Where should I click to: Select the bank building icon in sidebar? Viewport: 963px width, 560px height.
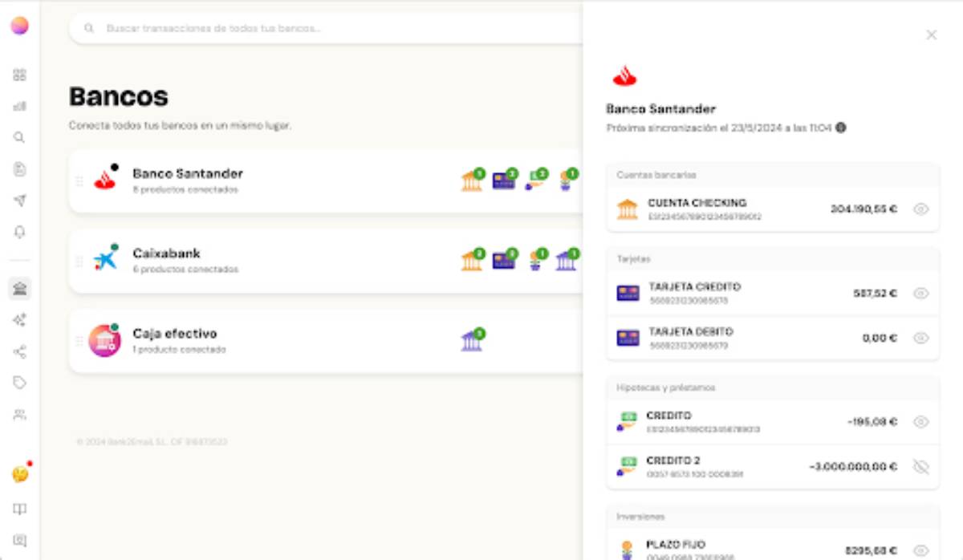click(x=20, y=289)
